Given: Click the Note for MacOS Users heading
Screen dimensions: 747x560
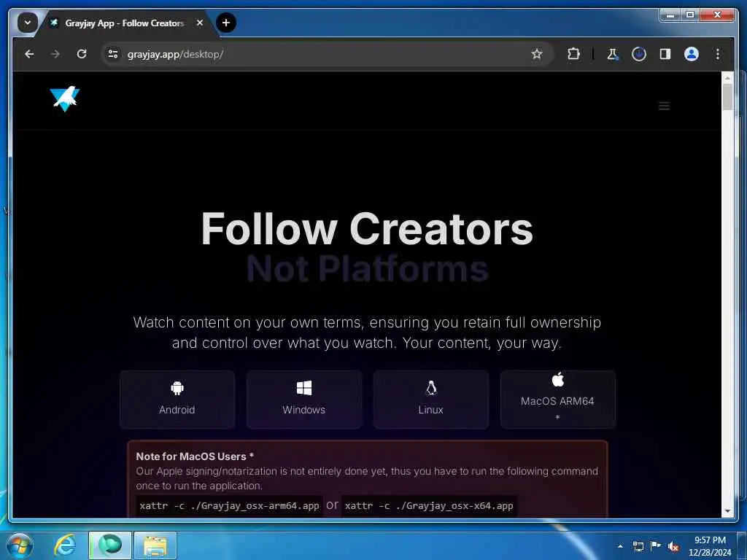Looking at the screenshot, I should (195, 456).
